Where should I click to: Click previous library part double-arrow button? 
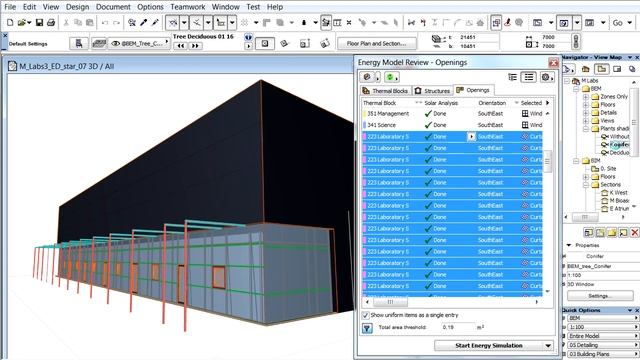[x=180, y=46]
